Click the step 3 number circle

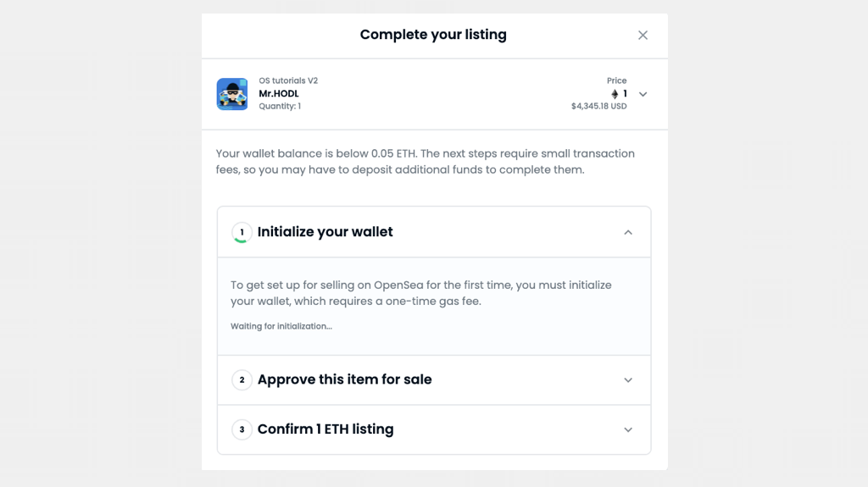(242, 429)
